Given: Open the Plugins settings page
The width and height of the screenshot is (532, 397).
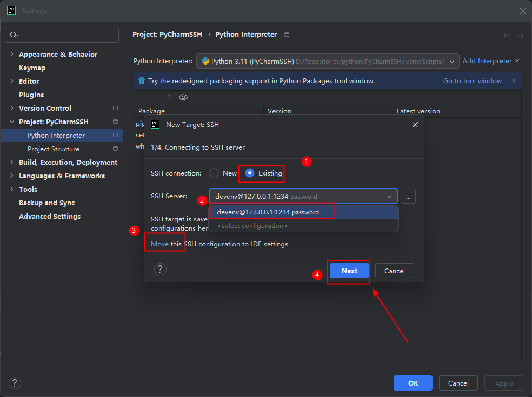Looking at the screenshot, I should point(30,95).
